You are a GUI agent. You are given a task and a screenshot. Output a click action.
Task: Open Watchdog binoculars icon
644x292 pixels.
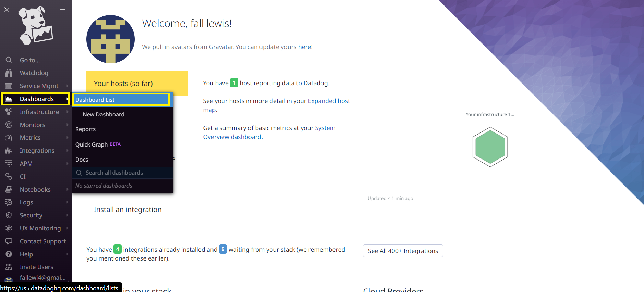[9, 73]
